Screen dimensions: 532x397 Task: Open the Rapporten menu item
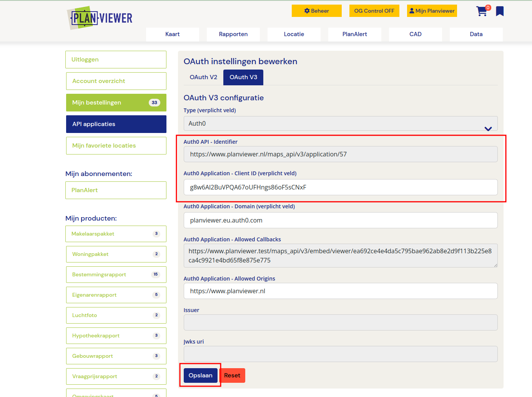coord(233,34)
